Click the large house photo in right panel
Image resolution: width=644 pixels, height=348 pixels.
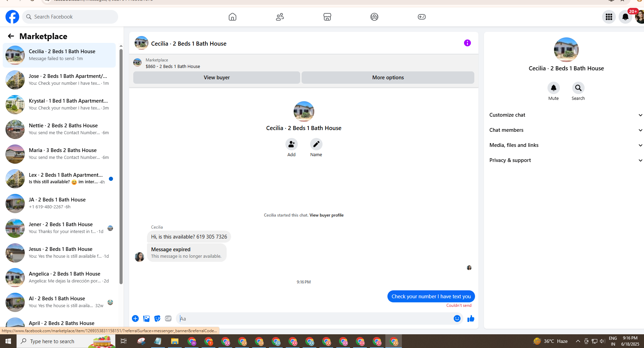[x=566, y=50]
